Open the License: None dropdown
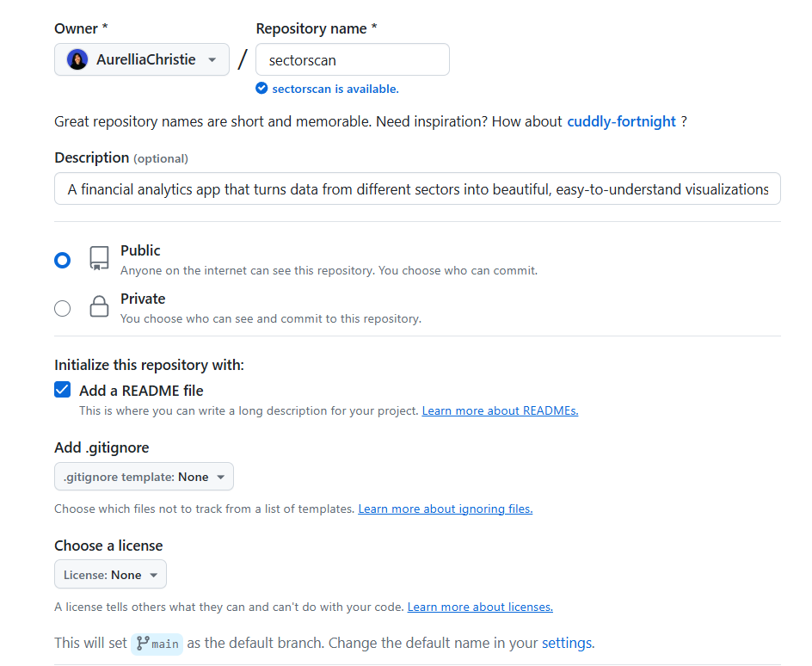Viewport: 812px width, 666px height. [x=110, y=574]
